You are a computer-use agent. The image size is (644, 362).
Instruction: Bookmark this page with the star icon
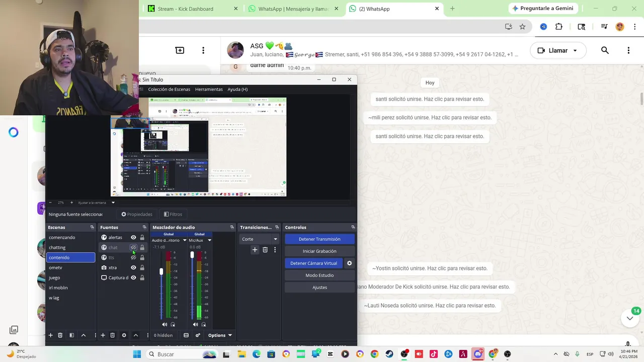click(x=522, y=27)
